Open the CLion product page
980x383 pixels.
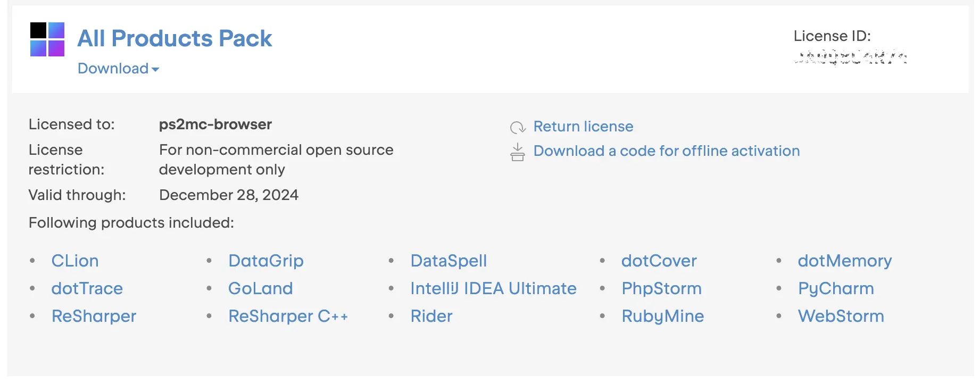tap(74, 261)
